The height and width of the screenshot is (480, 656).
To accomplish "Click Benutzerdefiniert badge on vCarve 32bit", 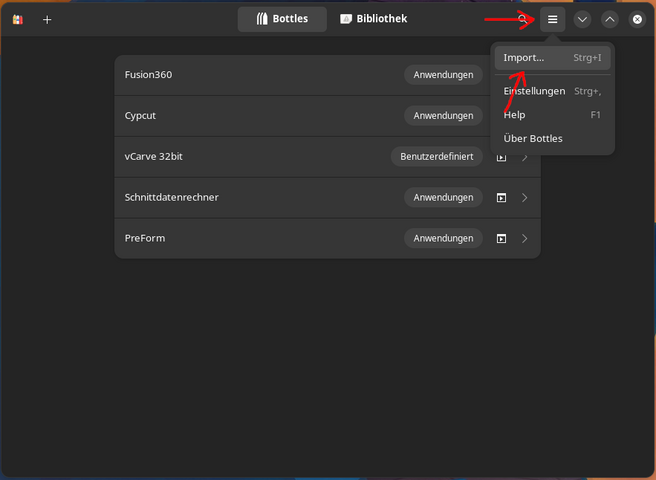I will tap(436, 157).
